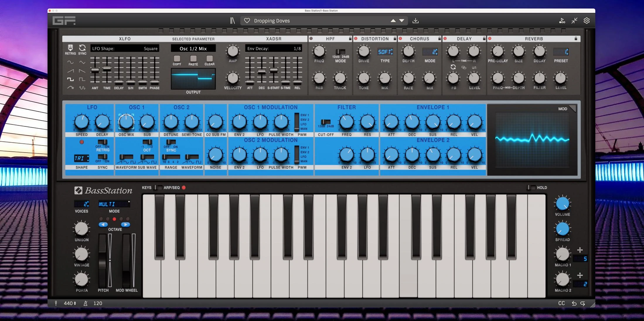The width and height of the screenshot is (644, 321).
Task: Select the KEYS tab above the keyboard
Action: (146, 187)
